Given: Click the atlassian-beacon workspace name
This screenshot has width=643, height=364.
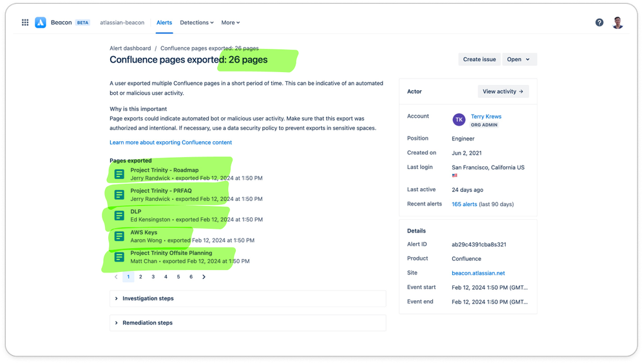Looking at the screenshot, I should pos(122,23).
